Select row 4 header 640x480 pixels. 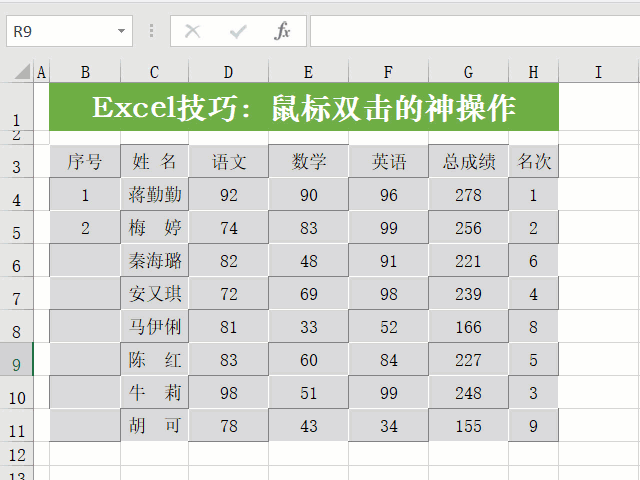(16, 194)
